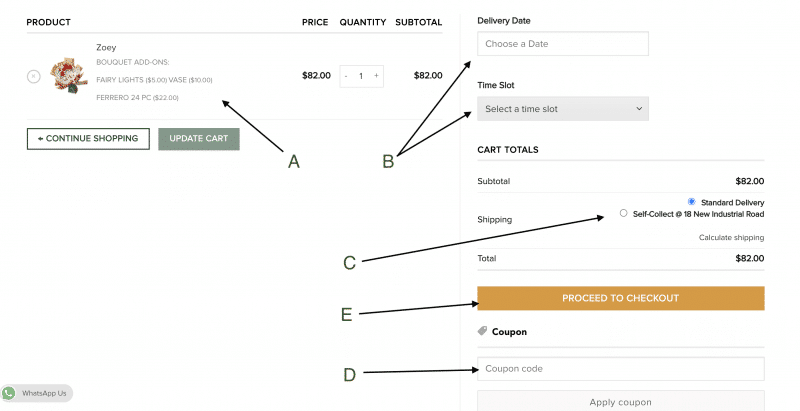The height and width of the screenshot is (411, 800).
Task: Click the Continue Shopping button
Action: (88, 138)
